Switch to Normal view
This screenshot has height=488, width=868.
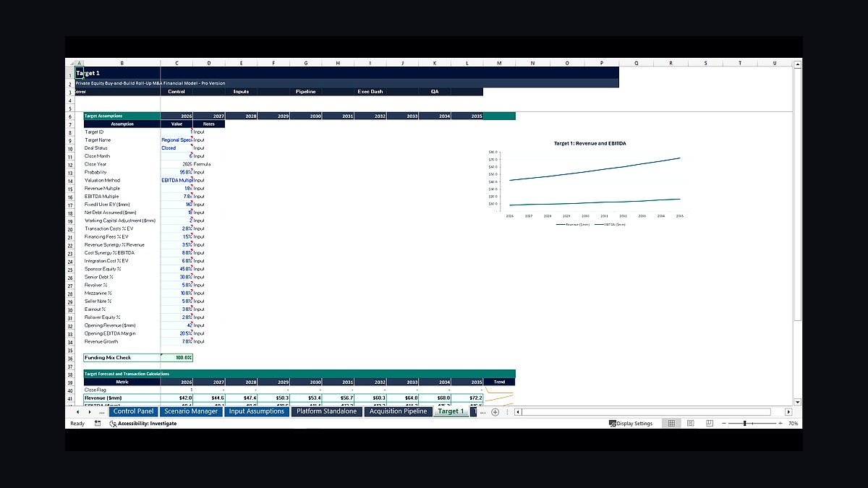[672, 424]
